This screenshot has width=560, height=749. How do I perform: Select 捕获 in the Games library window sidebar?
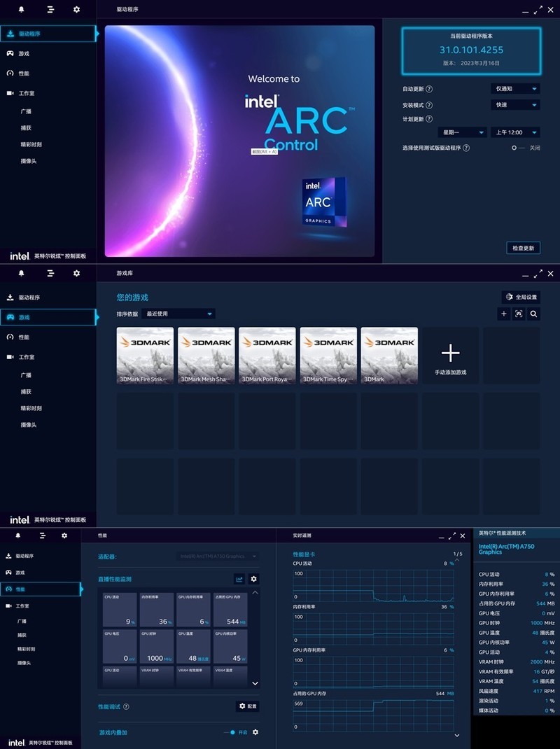pyautogui.click(x=26, y=392)
